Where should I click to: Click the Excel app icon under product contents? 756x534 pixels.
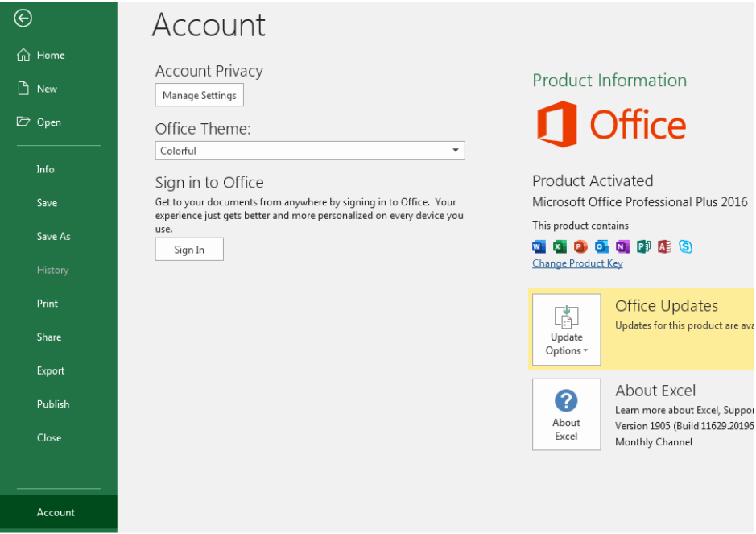(560, 247)
